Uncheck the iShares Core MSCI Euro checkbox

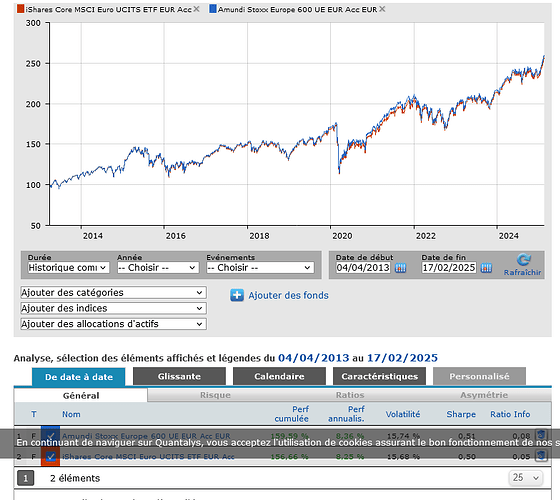pyautogui.click(x=50, y=456)
